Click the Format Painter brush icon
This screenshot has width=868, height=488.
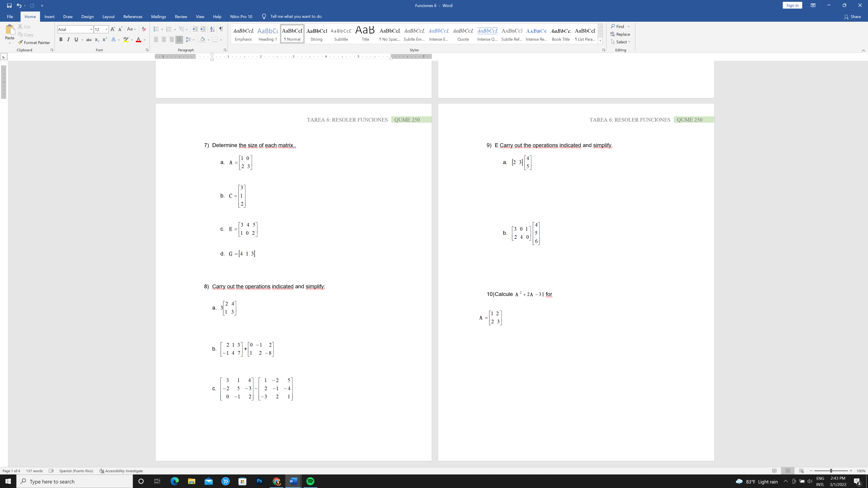click(21, 42)
